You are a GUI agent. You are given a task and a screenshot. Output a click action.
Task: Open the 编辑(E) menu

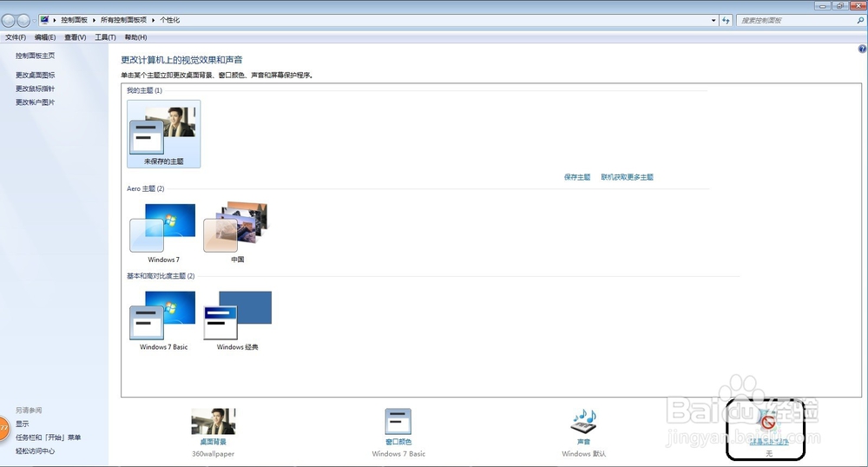(x=45, y=37)
